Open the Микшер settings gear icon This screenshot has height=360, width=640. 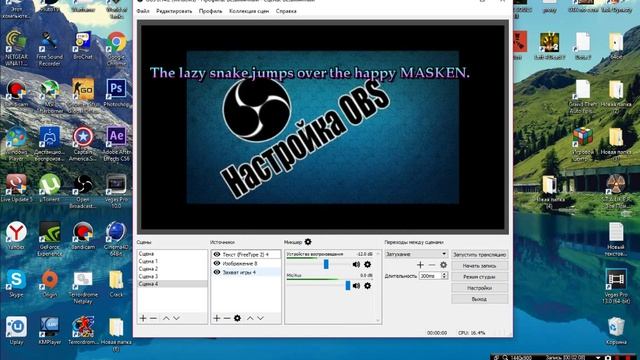tap(308, 242)
